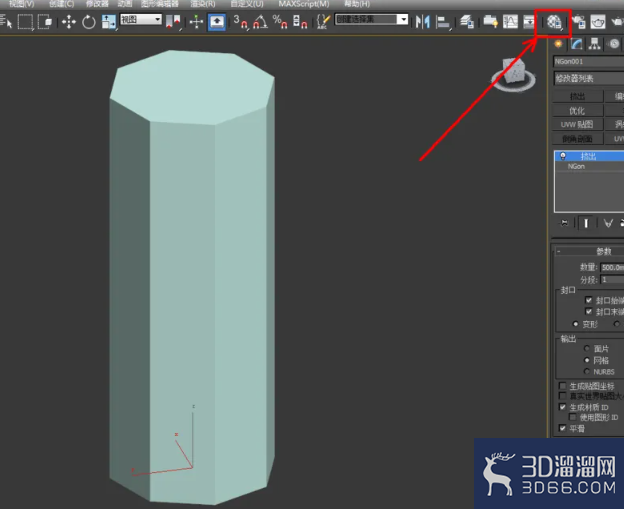Switch to the Create panel tab
Screen dimensions: 624x509
coord(558,44)
